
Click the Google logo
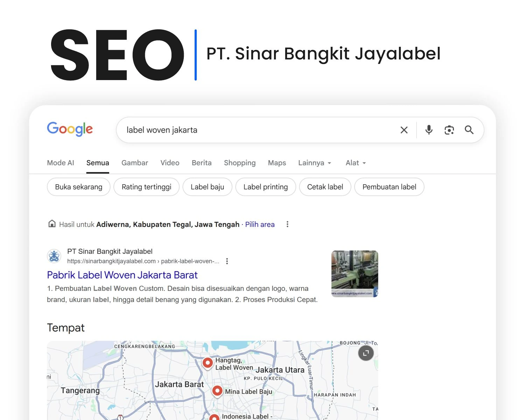click(x=70, y=129)
